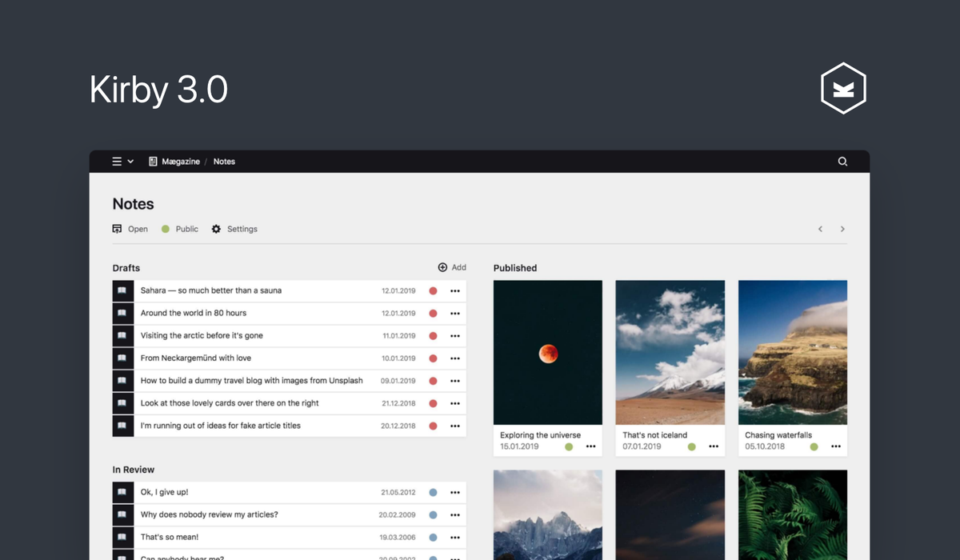Click the Open page button

pos(130,229)
